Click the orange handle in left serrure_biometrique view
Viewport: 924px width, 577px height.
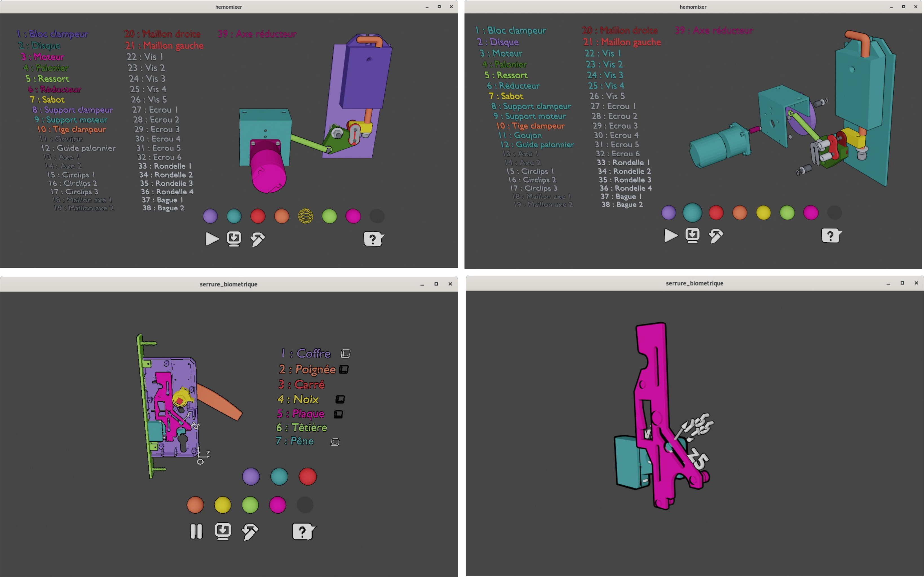pyautogui.click(x=220, y=402)
